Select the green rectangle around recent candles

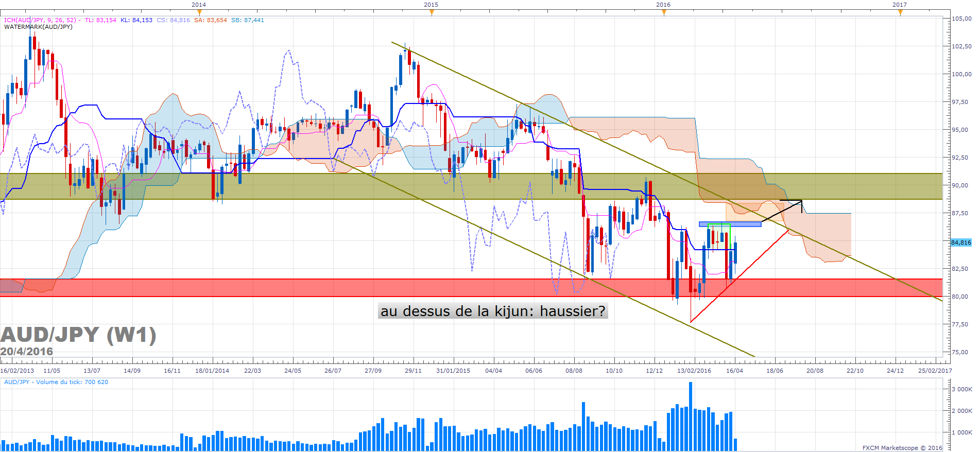(x=719, y=236)
